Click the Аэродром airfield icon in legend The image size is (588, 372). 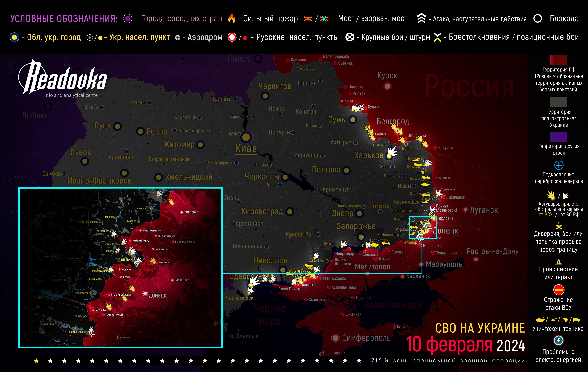178,38
